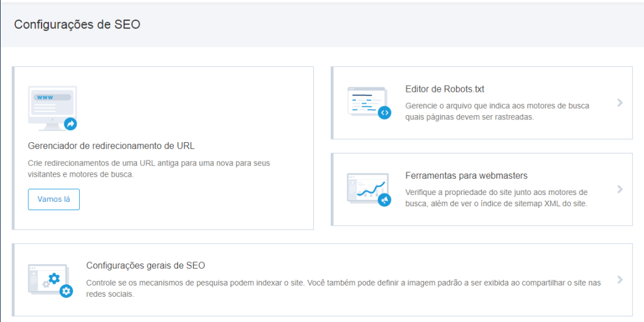Open the Editor de Robots.txt title
The image size is (644, 322).
coord(445,89)
